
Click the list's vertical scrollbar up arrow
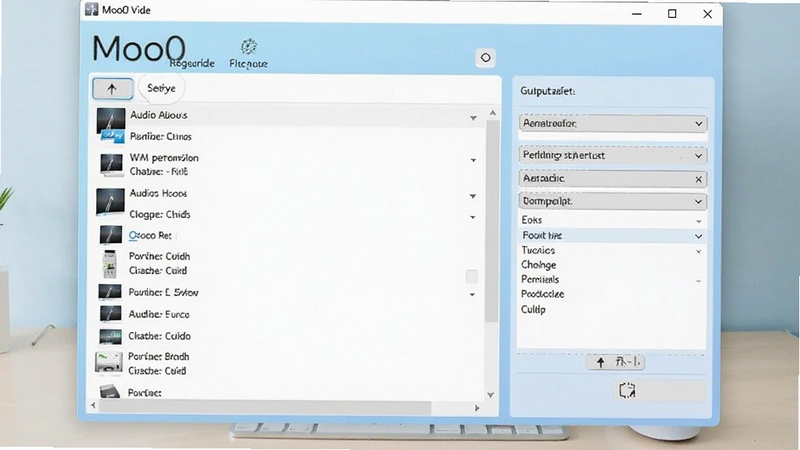(492, 113)
